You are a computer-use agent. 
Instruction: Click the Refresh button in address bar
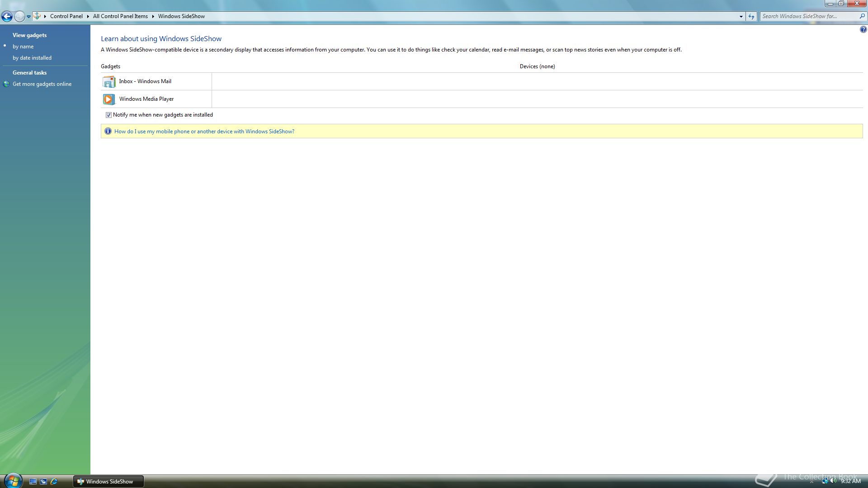click(x=751, y=16)
